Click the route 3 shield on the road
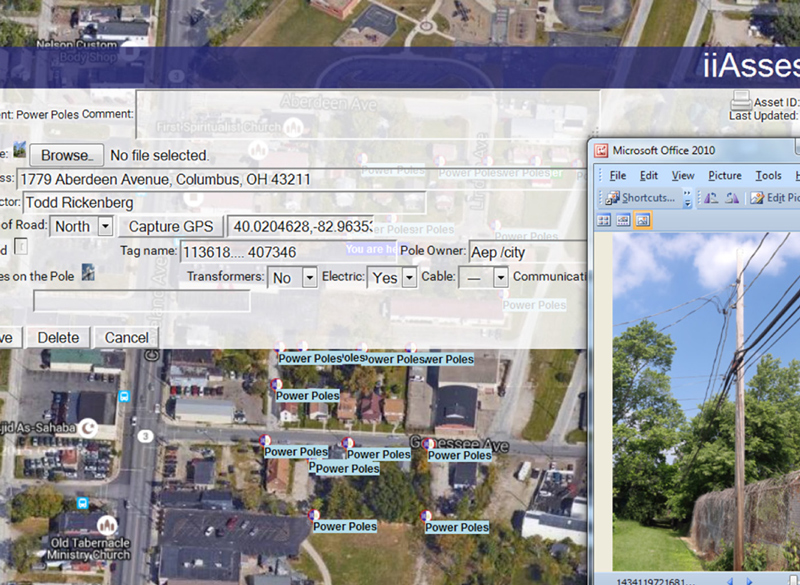The height and width of the screenshot is (585, 800). coord(146,436)
